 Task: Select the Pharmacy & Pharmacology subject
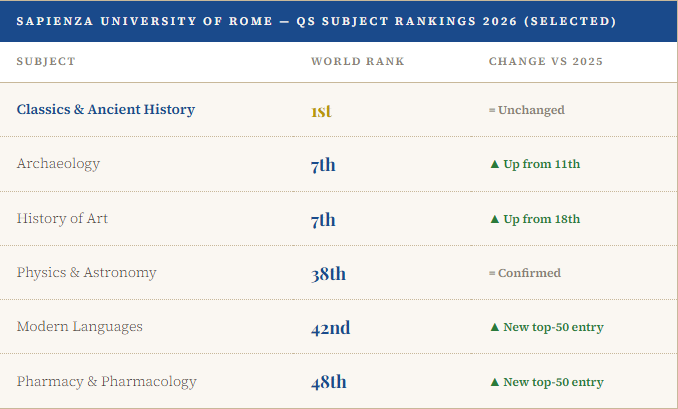click(x=106, y=381)
